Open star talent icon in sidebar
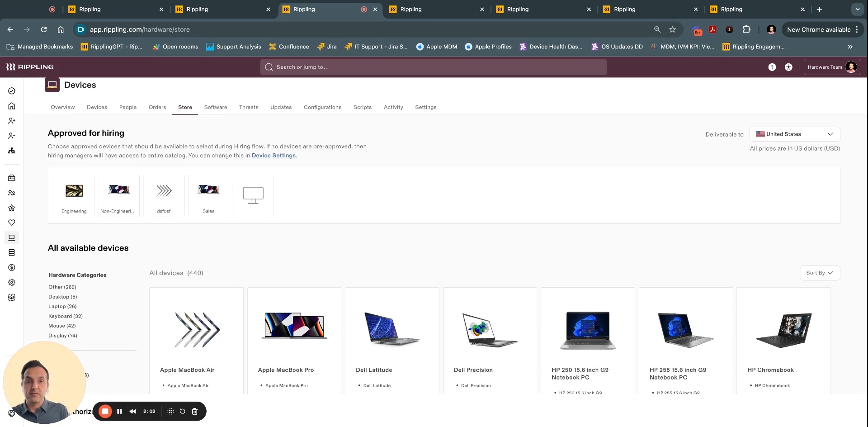 pyautogui.click(x=12, y=208)
